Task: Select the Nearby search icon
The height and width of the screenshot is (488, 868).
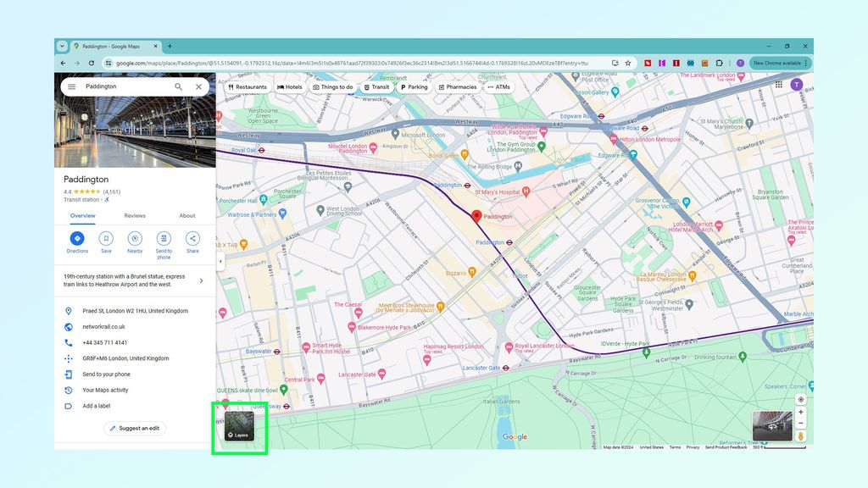Action: 136,238
